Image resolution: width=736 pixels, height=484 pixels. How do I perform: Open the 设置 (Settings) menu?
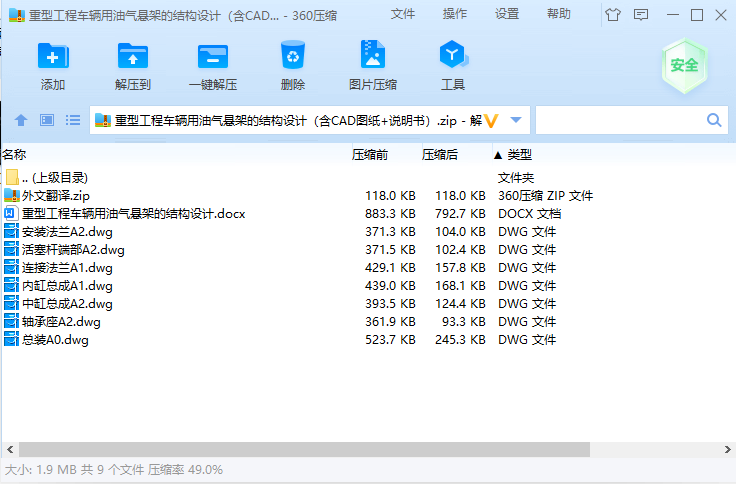click(507, 14)
